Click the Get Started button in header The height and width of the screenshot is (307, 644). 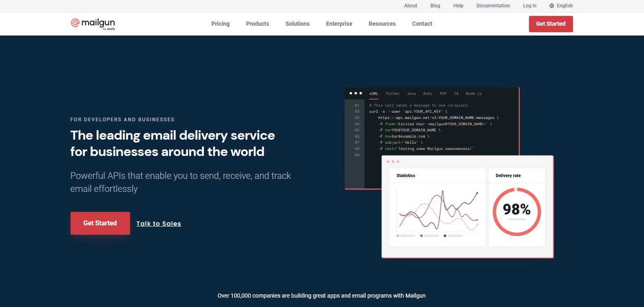coord(551,24)
